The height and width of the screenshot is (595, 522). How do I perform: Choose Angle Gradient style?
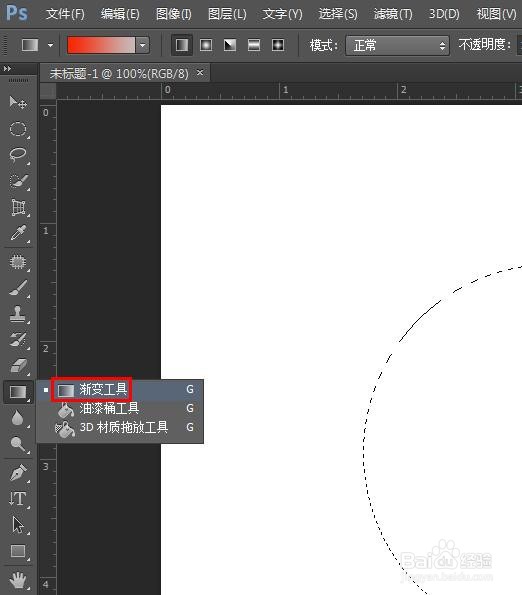[x=230, y=45]
